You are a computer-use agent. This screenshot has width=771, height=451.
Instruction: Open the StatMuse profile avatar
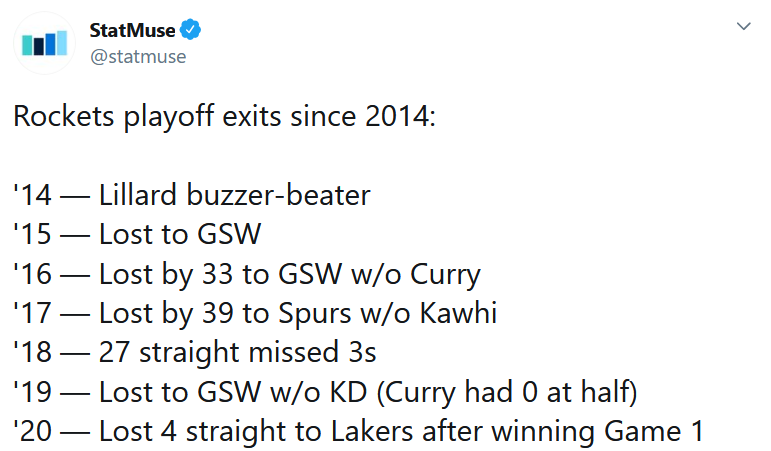pyautogui.click(x=44, y=43)
